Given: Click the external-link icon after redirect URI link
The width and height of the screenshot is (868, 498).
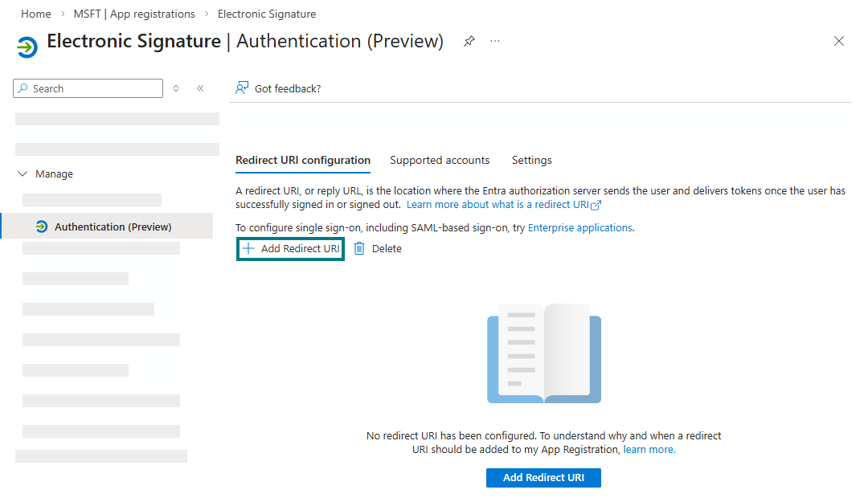Looking at the screenshot, I should tap(596, 205).
